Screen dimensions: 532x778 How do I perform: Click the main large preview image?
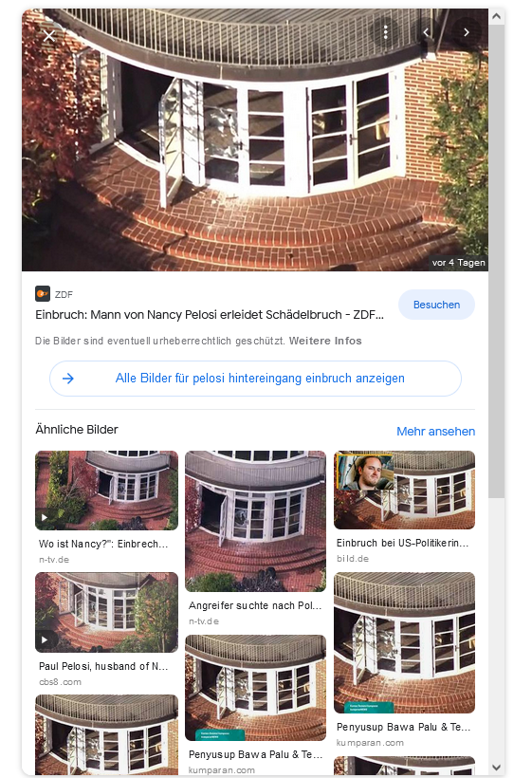tap(255, 139)
